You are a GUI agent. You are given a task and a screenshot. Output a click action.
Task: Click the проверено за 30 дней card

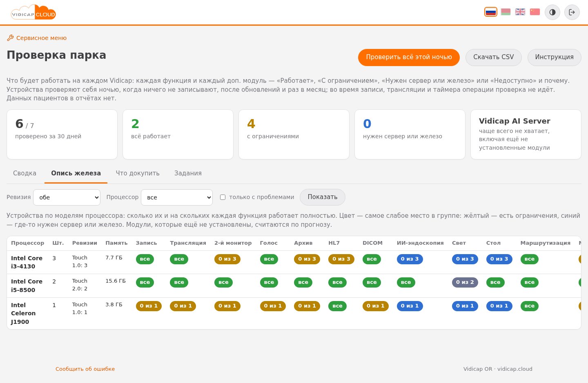coord(62,135)
